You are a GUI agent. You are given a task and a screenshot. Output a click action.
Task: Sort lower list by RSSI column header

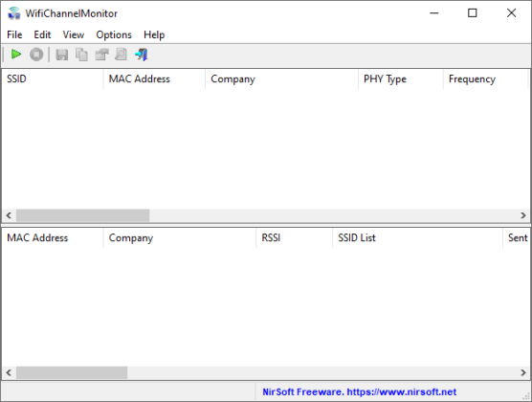294,238
